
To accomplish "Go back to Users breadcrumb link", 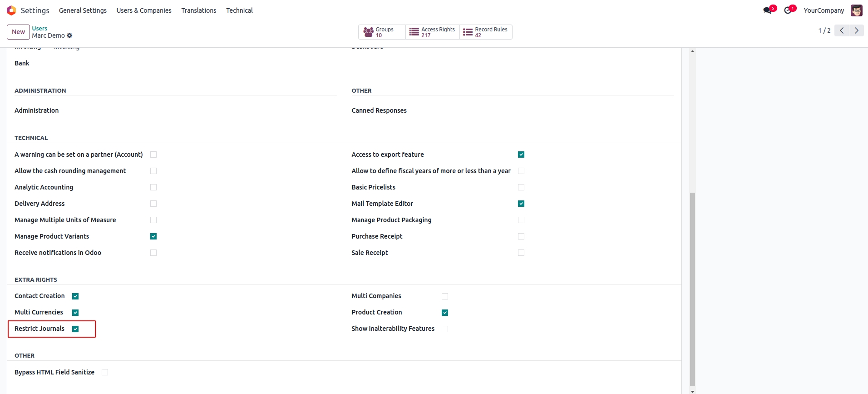I will 39,28.
